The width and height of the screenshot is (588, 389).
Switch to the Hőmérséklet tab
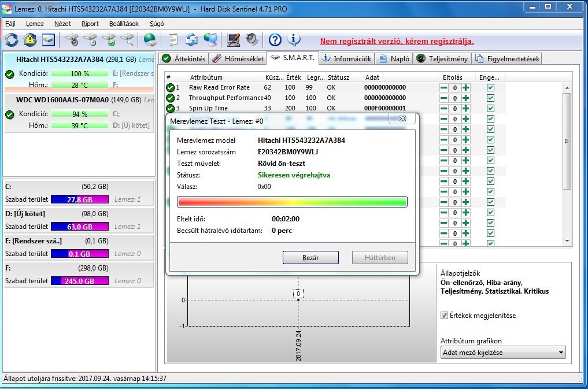coord(238,58)
